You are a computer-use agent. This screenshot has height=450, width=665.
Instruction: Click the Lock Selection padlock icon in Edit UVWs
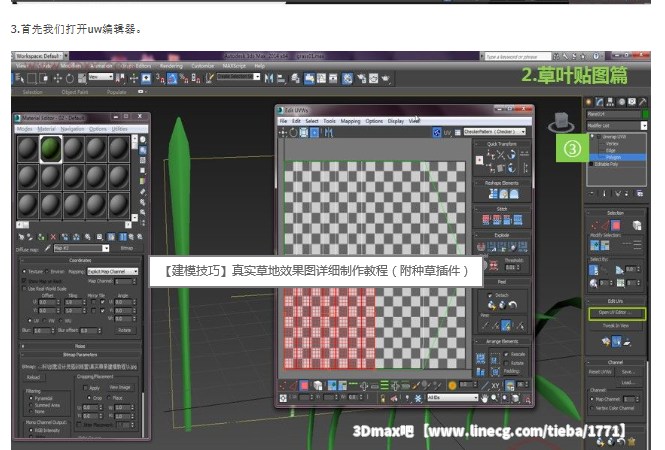point(383,398)
